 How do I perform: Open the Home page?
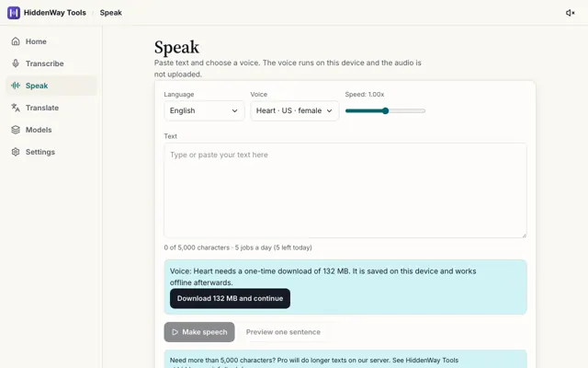point(51,41)
